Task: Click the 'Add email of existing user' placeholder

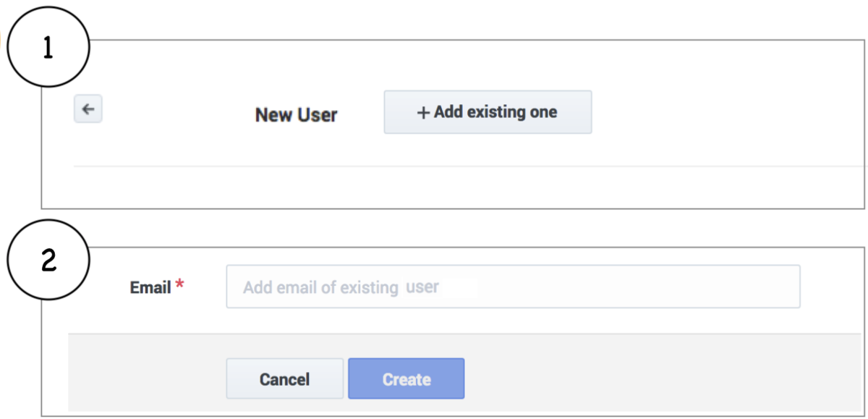Action: click(x=340, y=287)
